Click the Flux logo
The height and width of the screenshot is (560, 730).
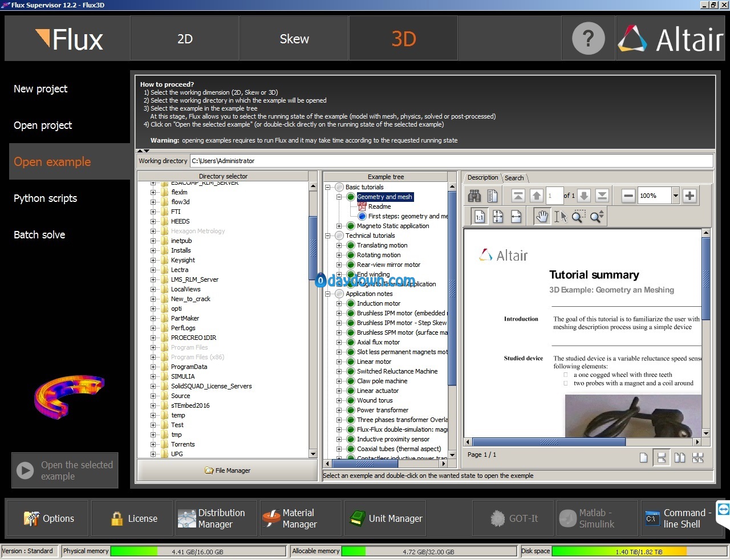pyautogui.click(x=69, y=39)
